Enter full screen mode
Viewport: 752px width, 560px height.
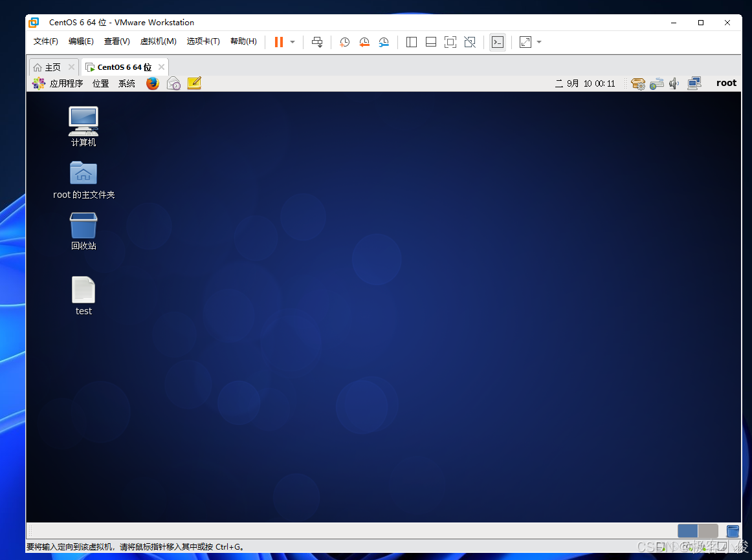[x=450, y=42]
